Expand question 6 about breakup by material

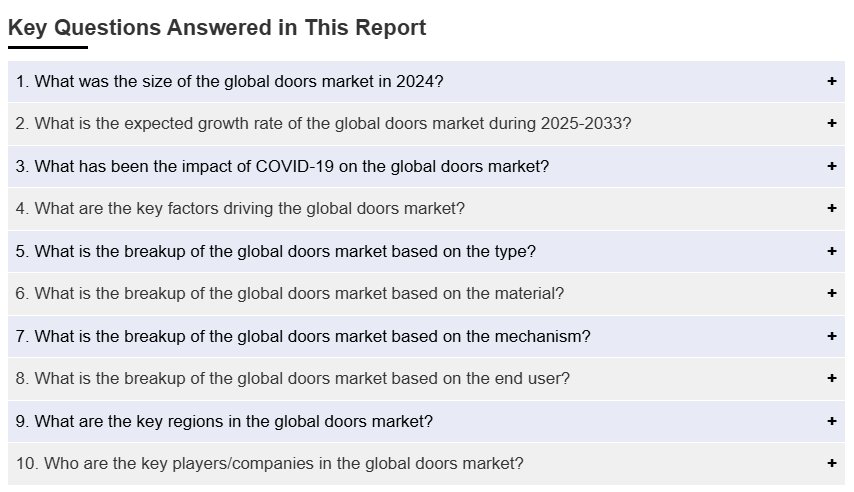pyautogui.click(x=289, y=294)
